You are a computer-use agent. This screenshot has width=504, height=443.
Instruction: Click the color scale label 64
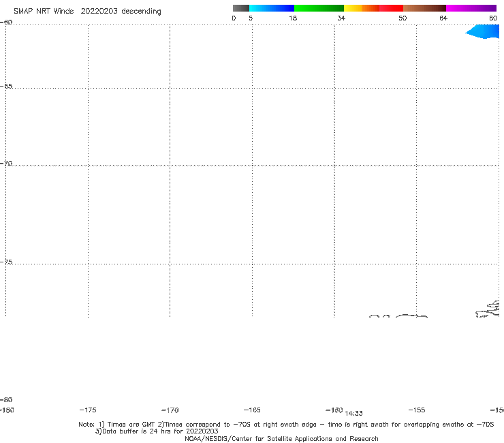click(443, 18)
